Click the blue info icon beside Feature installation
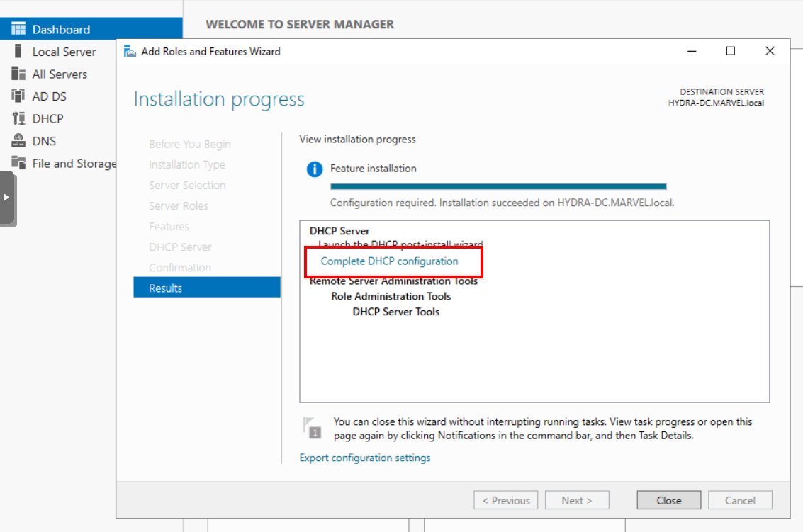The height and width of the screenshot is (532, 803). (314, 169)
